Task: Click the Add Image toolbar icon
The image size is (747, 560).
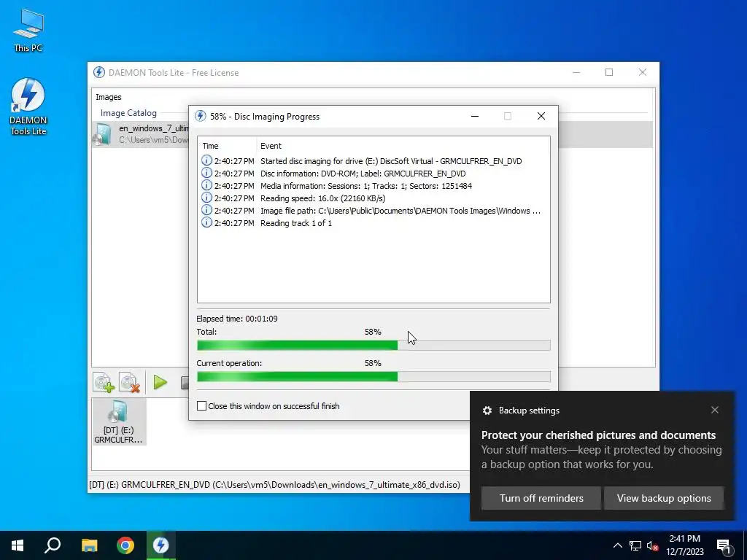Action: click(104, 382)
